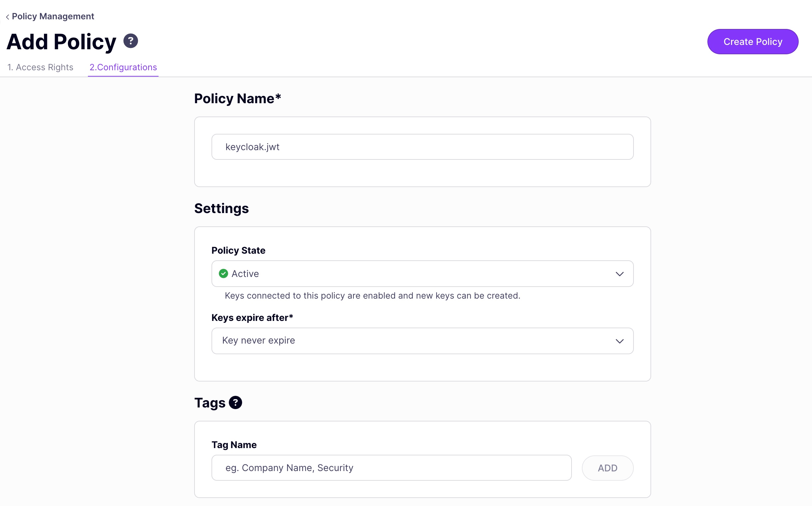Change the keys expiration using its selector
Screen dimensions: 812x506
[422, 341]
